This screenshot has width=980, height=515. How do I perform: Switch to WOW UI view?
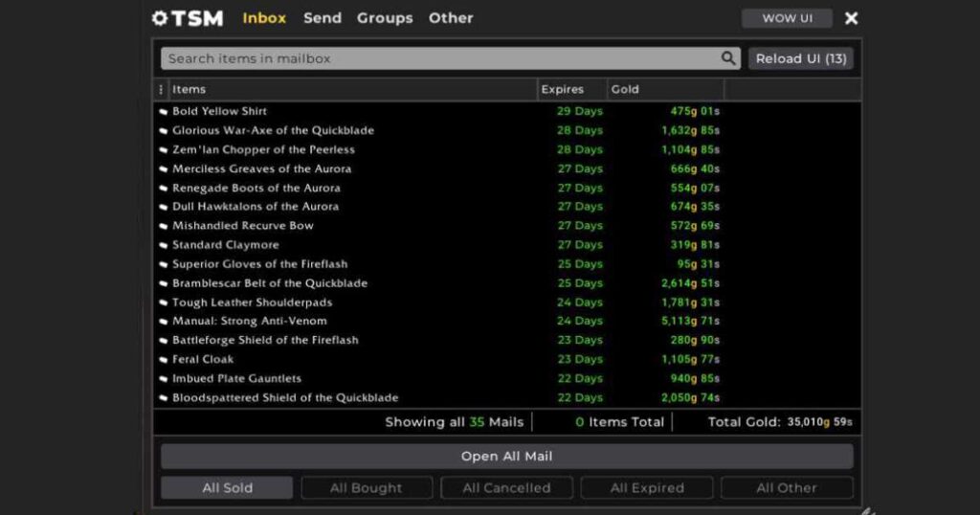coord(787,18)
